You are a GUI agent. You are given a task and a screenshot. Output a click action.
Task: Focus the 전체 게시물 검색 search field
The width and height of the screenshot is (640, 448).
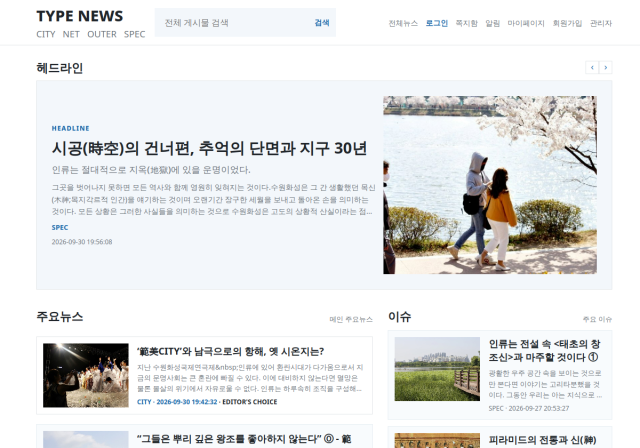click(233, 23)
